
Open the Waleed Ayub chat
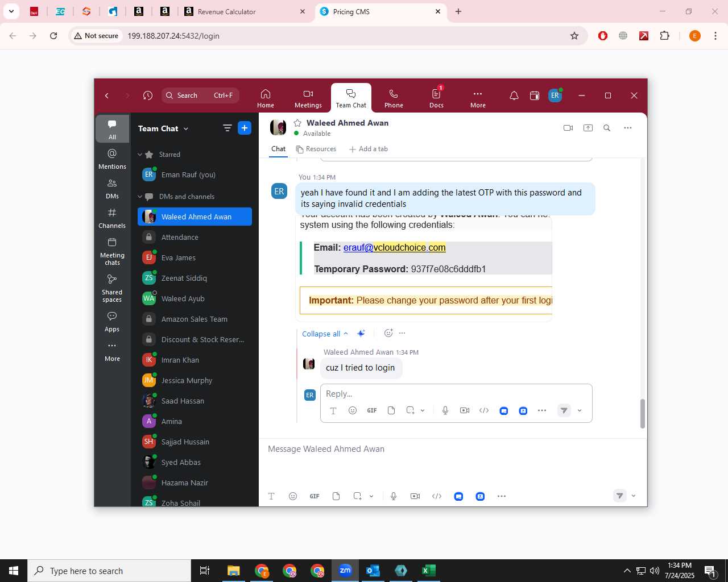coord(195,298)
